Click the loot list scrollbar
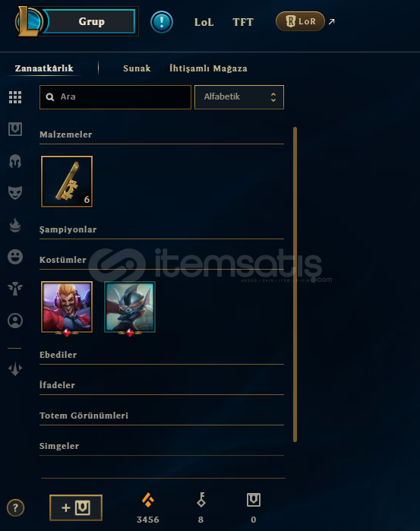 click(x=295, y=284)
